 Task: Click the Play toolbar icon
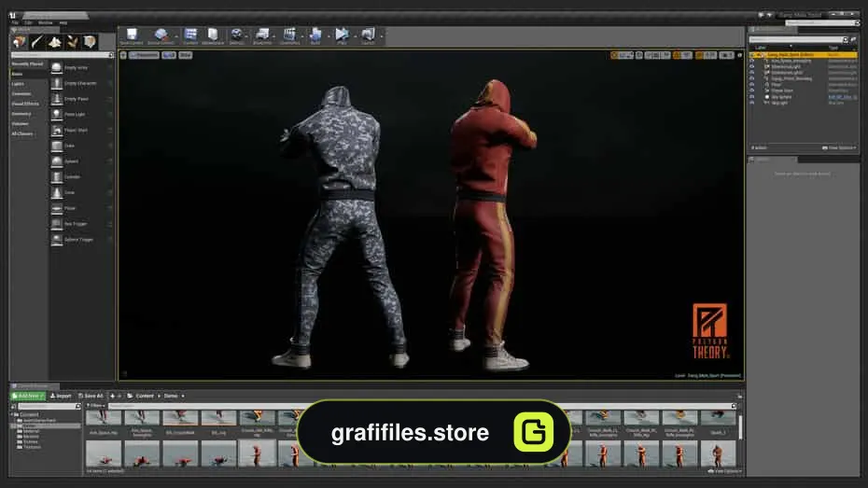(342, 36)
